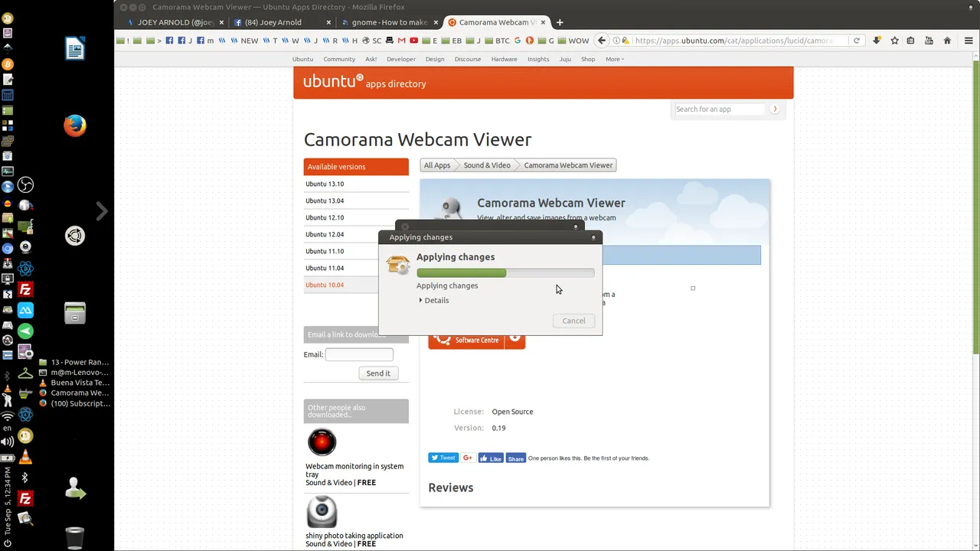
Task: Launch OBS Studio from the panel
Action: point(25,185)
